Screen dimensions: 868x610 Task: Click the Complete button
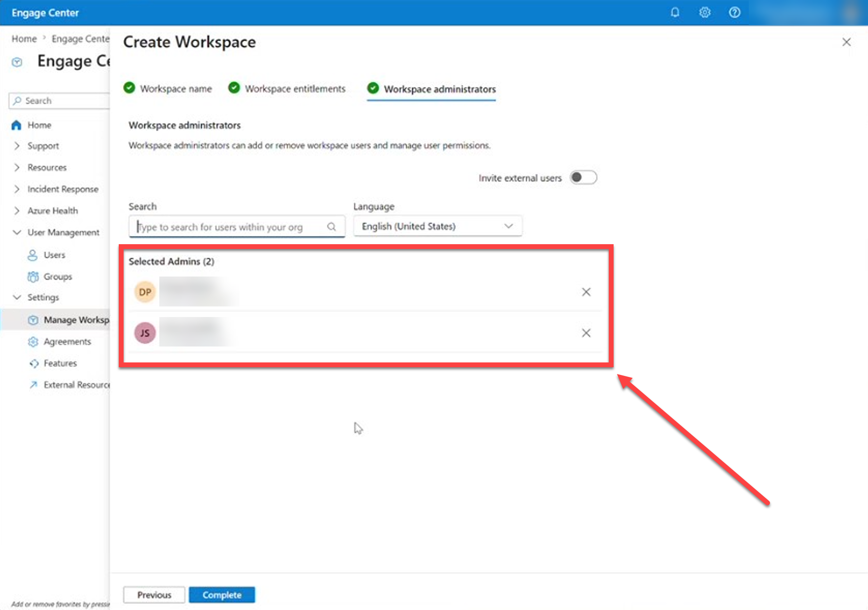point(222,595)
